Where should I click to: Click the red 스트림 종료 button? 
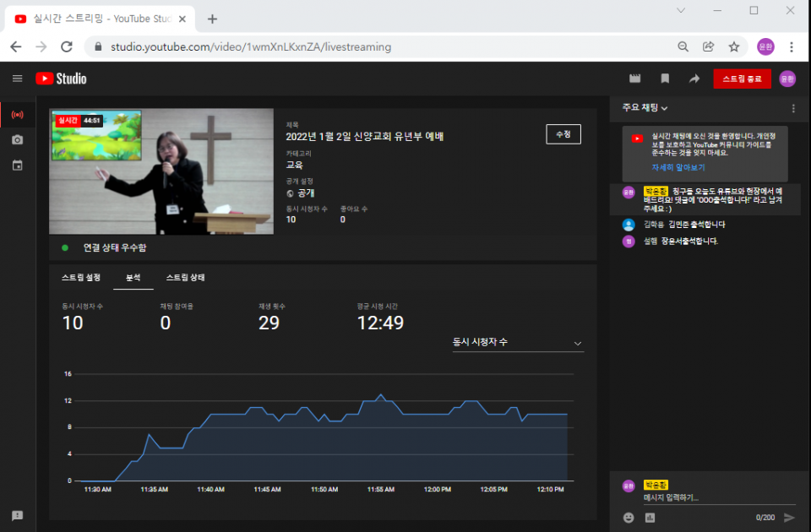(742, 79)
